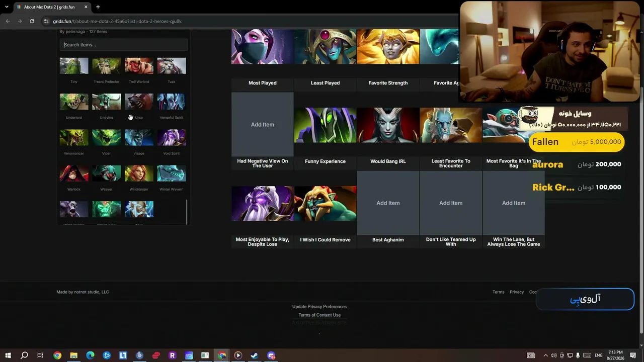
Task: Expand the tab search dropdown
Action: [7, 7]
